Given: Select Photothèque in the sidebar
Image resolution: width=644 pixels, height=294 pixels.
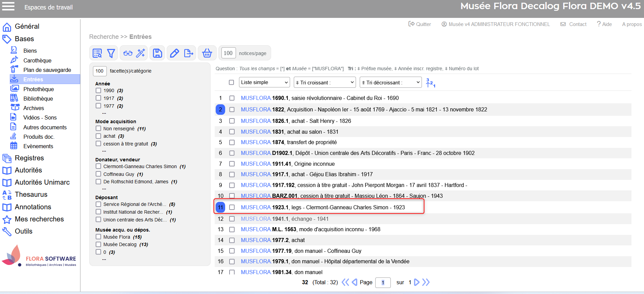Looking at the screenshot, I should click(39, 89).
